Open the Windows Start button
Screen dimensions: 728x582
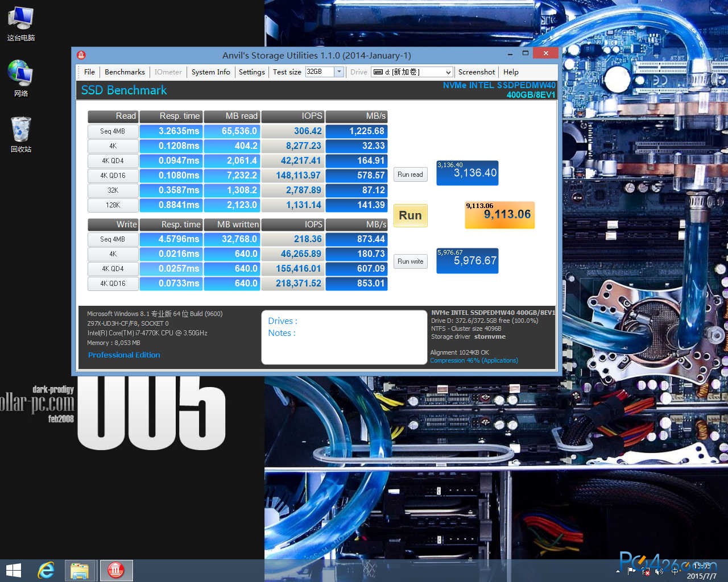(13, 571)
